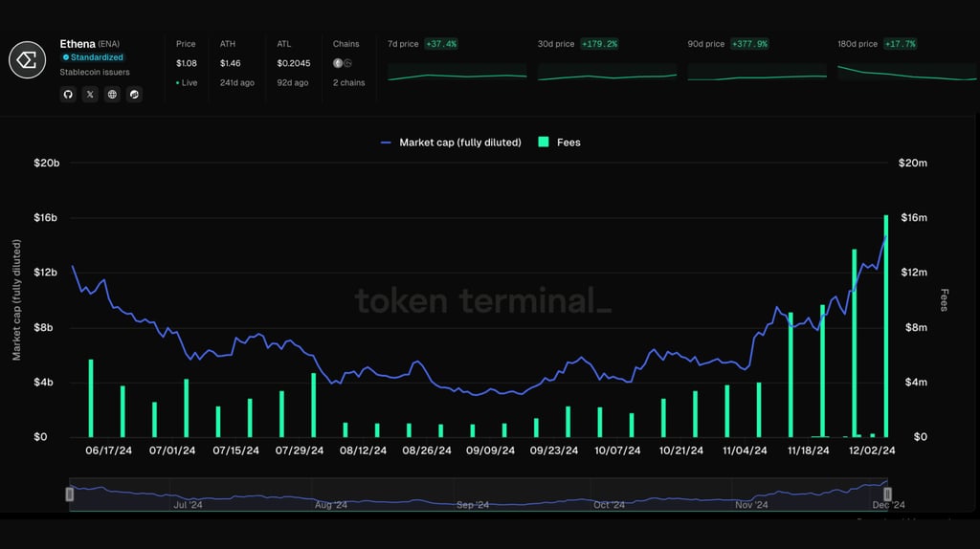Click the 90d price sparkline chart
This screenshot has height=549, width=980.
757,72
